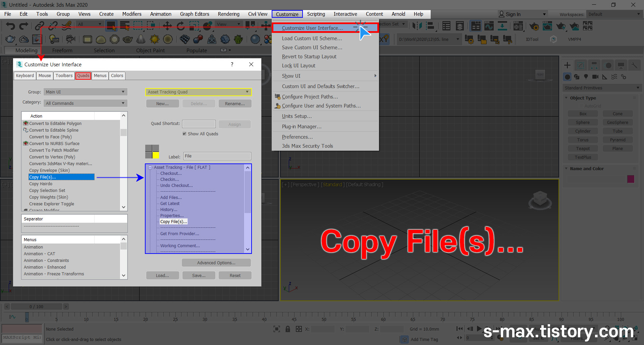Select the Select and Link chain icon
This screenshot has width=644, height=345.
(40, 26)
